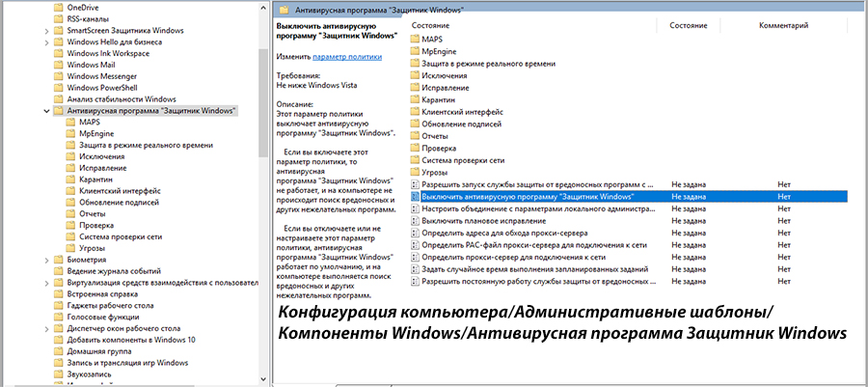Select Обновление подписей in tree

tap(119, 203)
